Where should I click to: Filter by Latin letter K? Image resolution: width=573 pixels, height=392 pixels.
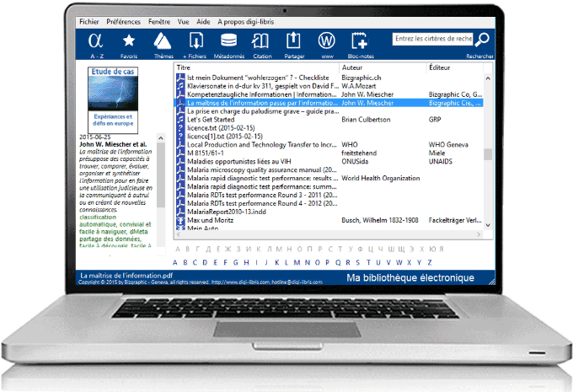pyautogui.click(x=277, y=262)
